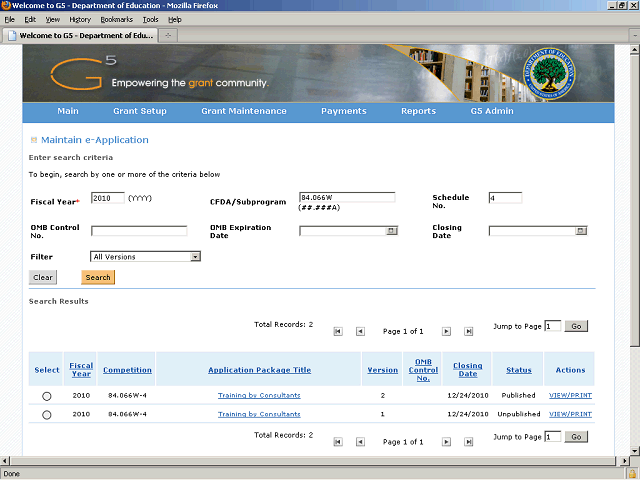
Task: Click the Maintain e-Application heading icon
Action: pos(34,140)
